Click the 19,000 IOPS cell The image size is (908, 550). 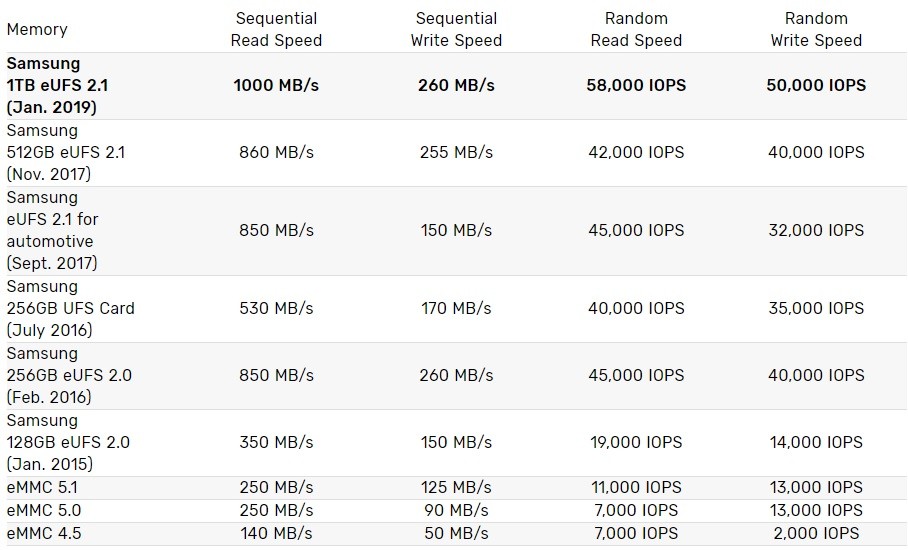[636, 442]
